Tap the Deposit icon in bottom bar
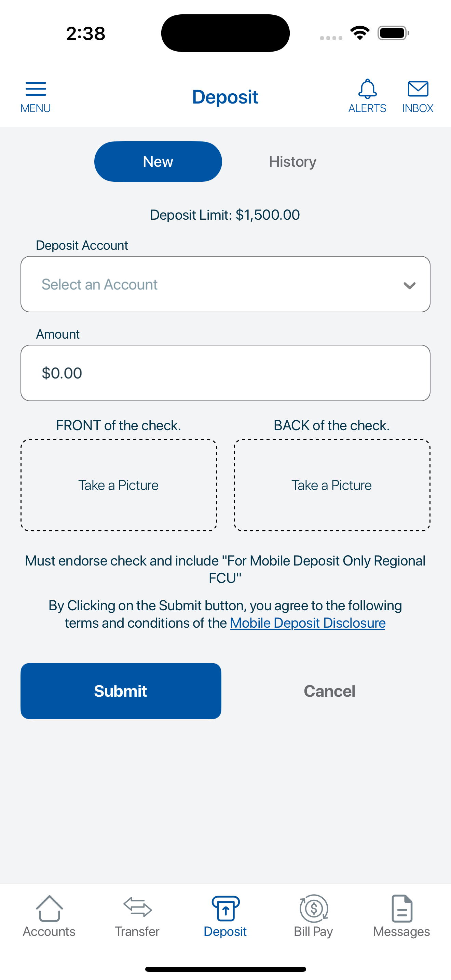 [x=225, y=909]
